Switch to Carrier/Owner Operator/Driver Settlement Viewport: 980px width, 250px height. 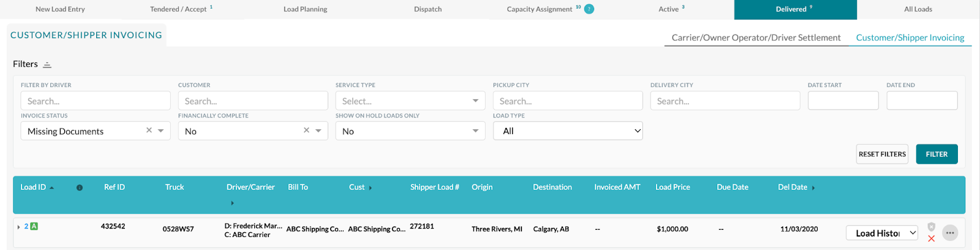pos(756,37)
